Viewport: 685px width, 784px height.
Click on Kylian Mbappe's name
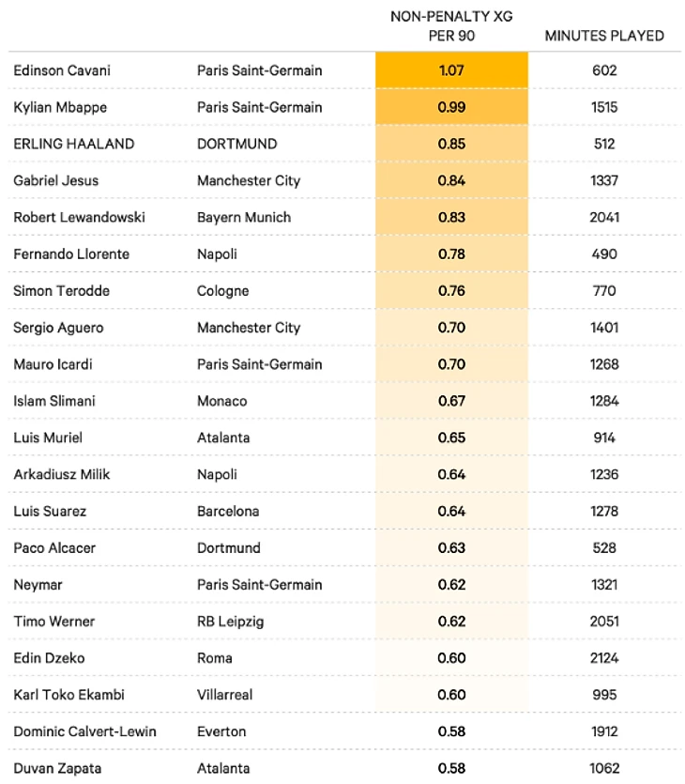[x=60, y=107]
